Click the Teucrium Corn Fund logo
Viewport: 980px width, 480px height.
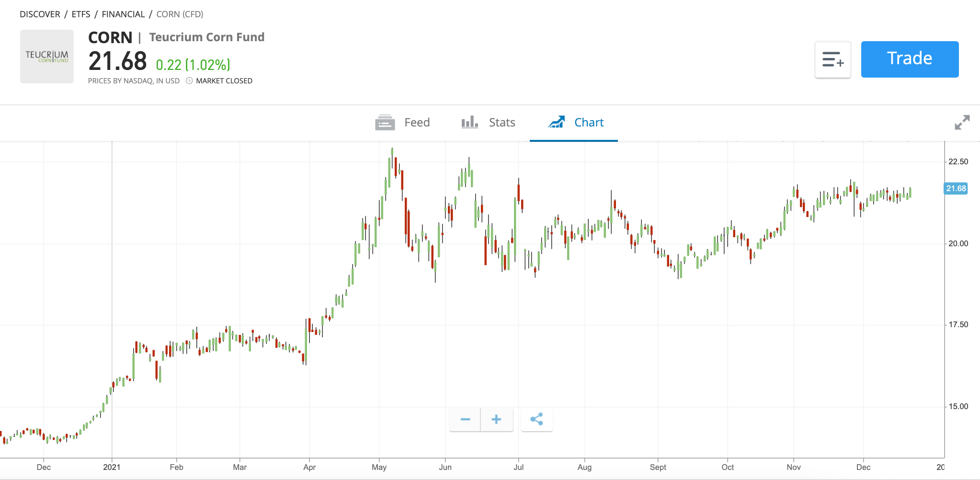click(47, 57)
